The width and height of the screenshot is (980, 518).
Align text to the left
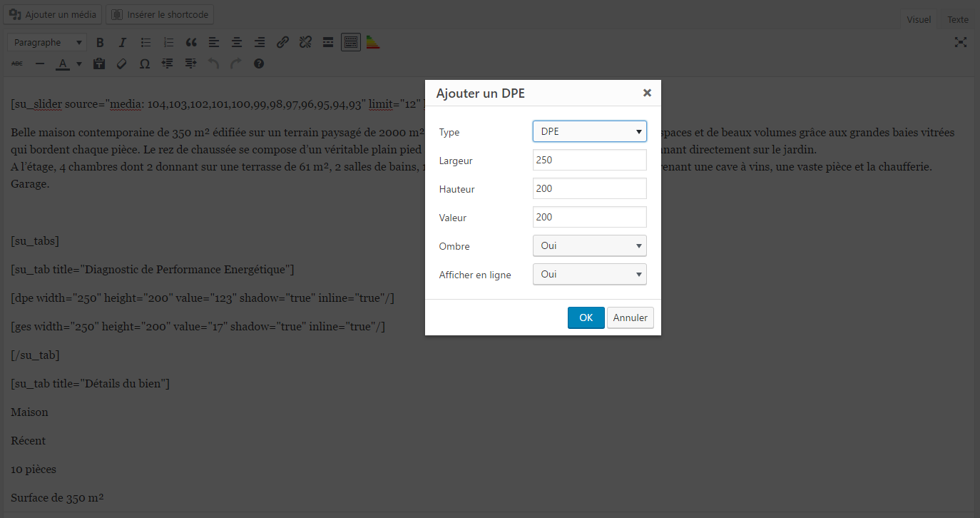point(214,43)
